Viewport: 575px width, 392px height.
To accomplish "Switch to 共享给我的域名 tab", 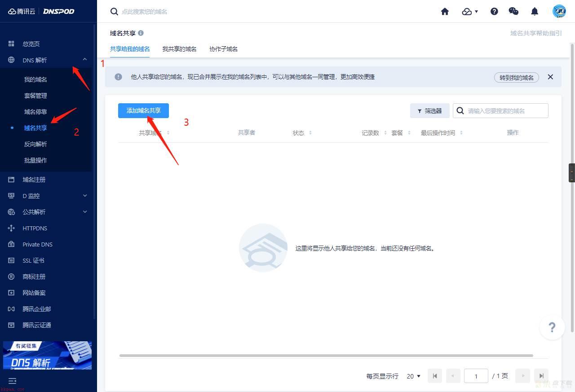I will coord(130,49).
